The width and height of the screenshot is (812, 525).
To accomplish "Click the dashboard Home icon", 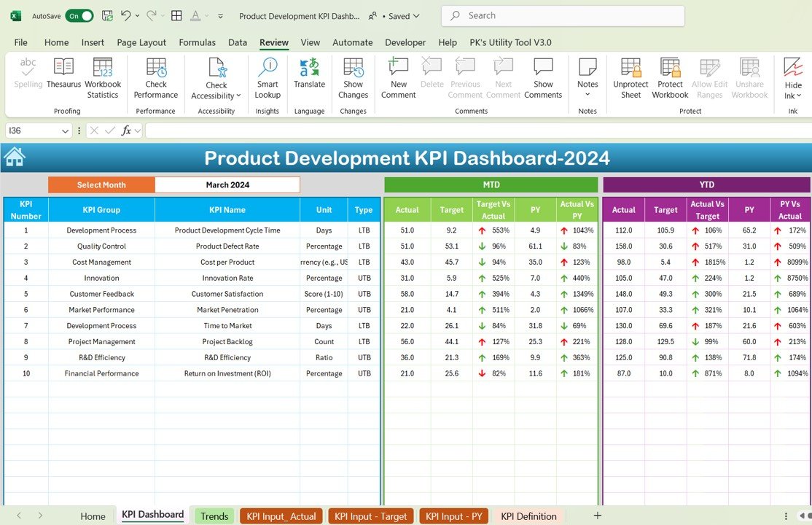I will point(15,157).
